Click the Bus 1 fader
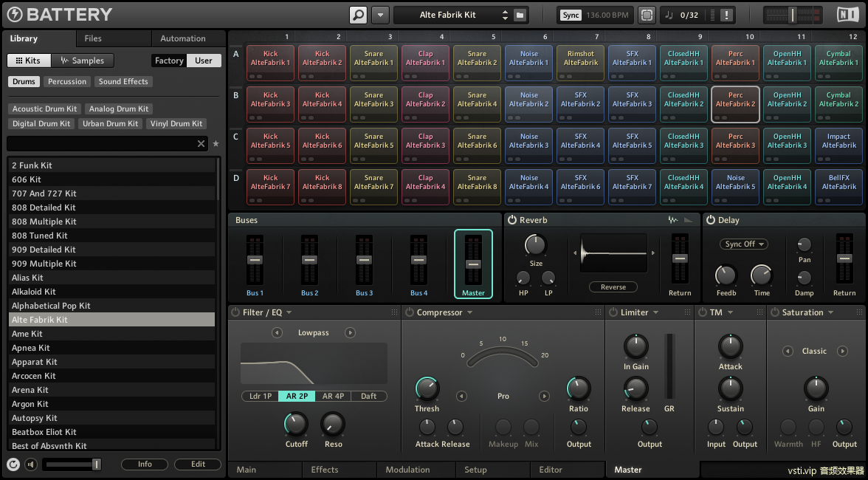This screenshot has height=480, width=868. click(255, 260)
